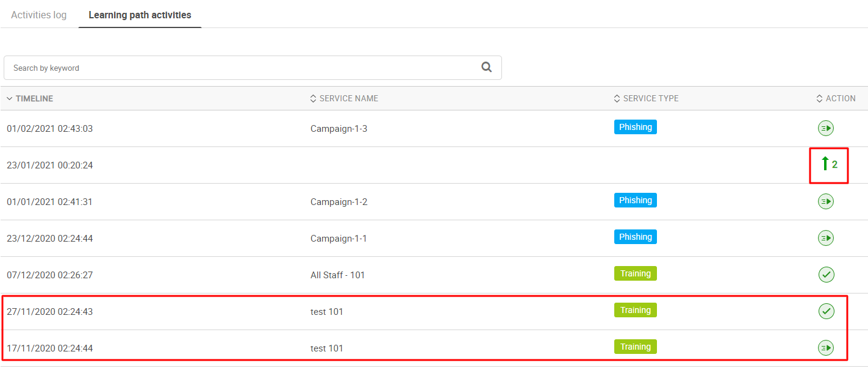Click the green up arrow level indicator
Screen dimensions: 868x371
coord(829,164)
